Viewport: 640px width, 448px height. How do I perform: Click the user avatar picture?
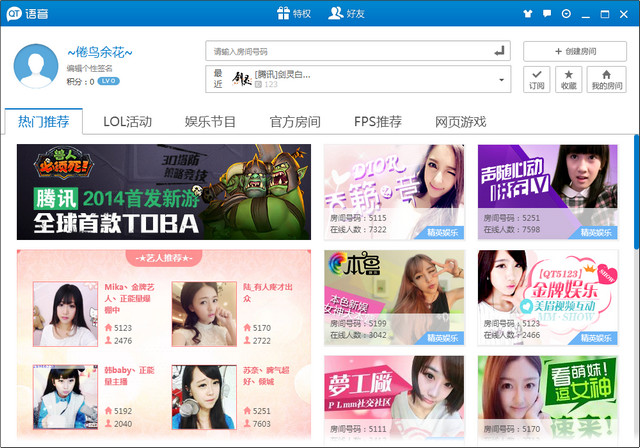[36, 66]
